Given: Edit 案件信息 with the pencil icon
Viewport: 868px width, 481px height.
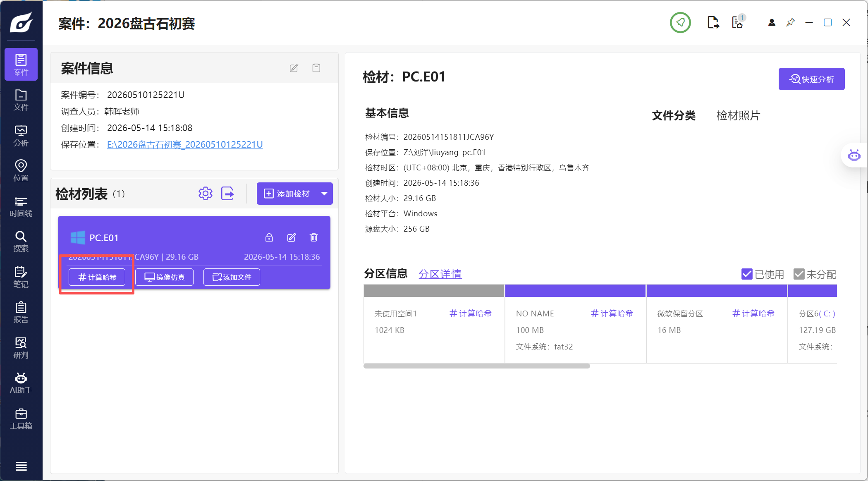Looking at the screenshot, I should tap(294, 68).
